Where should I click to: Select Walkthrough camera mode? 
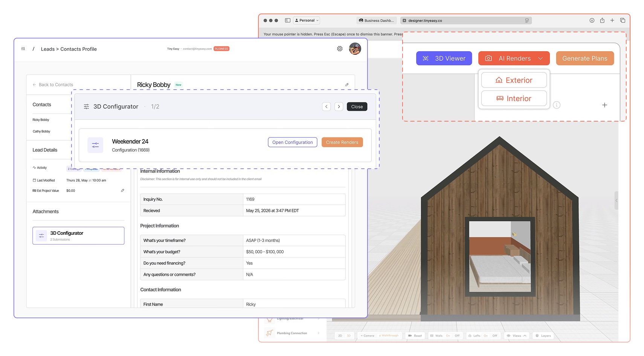tap(389, 336)
